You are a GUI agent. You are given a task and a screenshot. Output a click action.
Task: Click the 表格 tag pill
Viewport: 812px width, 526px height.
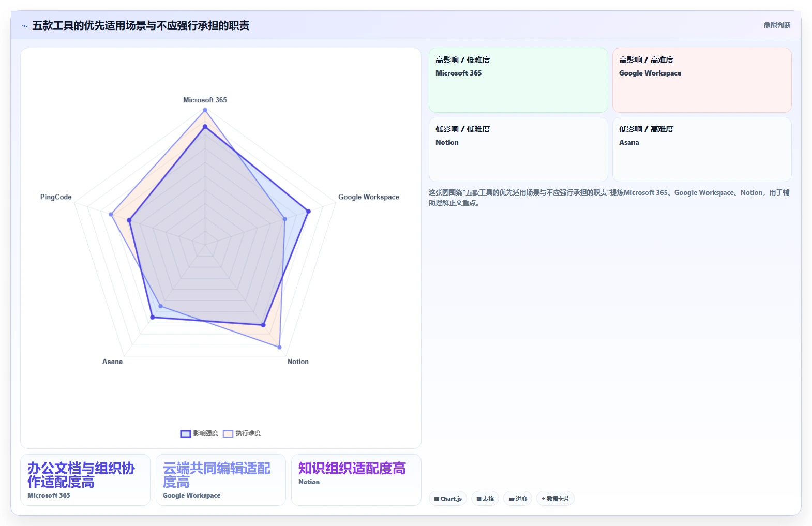[485, 499]
